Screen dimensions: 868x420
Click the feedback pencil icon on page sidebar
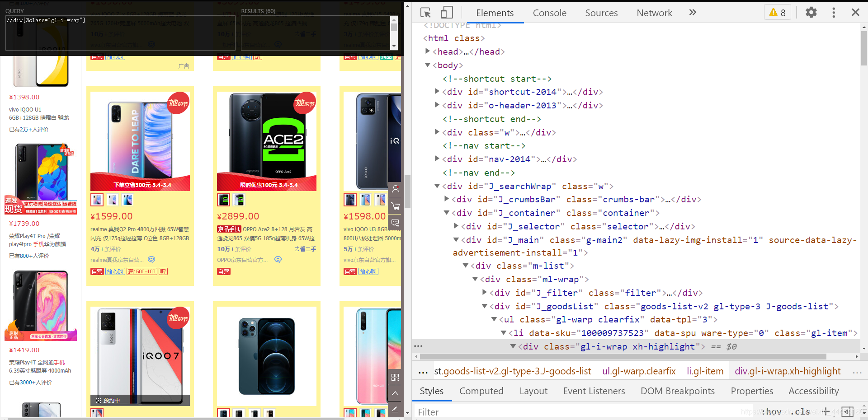[x=395, y=409]
